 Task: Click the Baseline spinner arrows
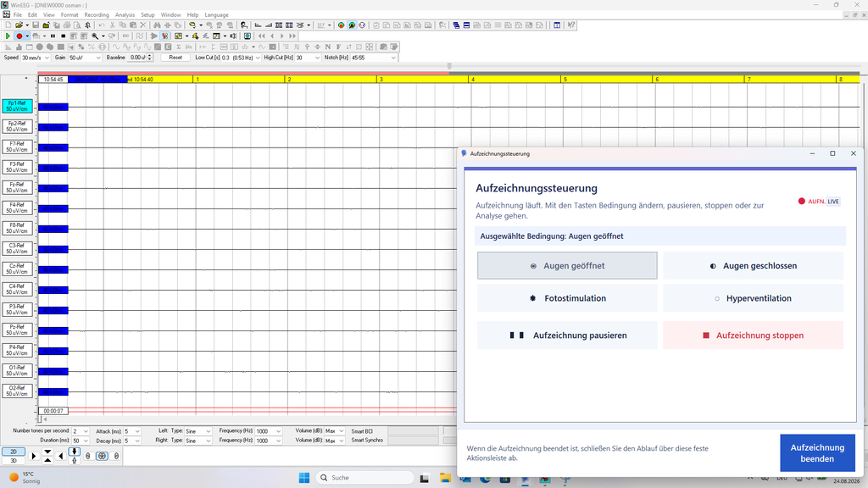click(150, 58)
